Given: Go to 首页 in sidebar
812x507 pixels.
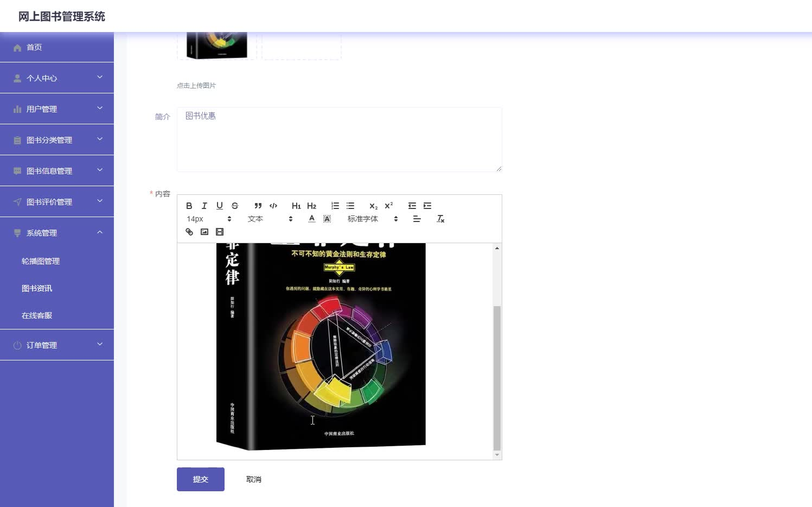Looking at the screenshot, I should tap(57, 47).
